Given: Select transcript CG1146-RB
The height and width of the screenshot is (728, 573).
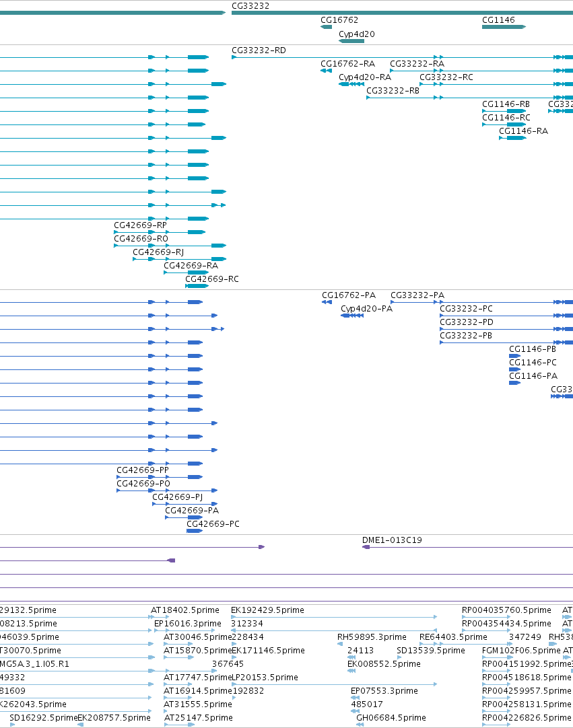Looking at the screenshot, I should [x=506, y=104].
